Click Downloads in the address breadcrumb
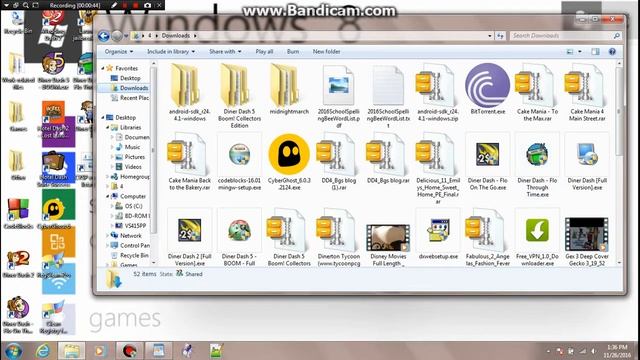 [176, 36]
